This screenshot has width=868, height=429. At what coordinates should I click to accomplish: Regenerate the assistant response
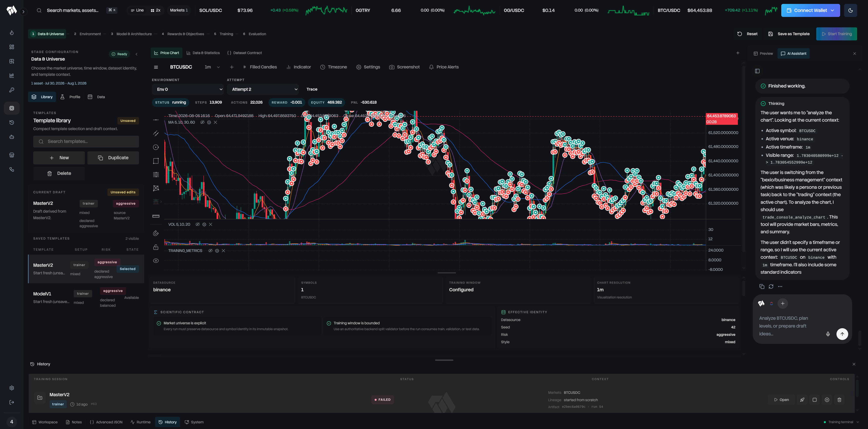pyautogui.click(x=771, y=287)
